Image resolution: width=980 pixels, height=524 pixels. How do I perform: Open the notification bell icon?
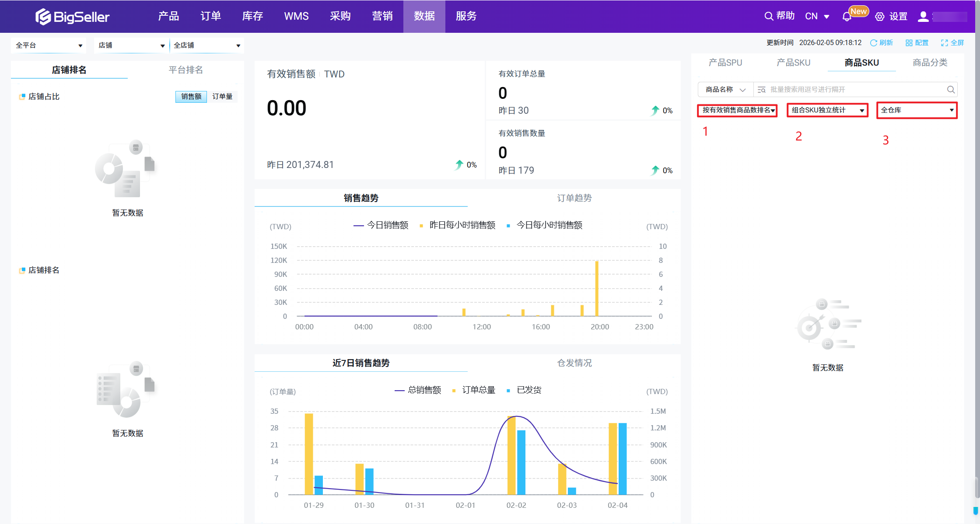[847, 17]
